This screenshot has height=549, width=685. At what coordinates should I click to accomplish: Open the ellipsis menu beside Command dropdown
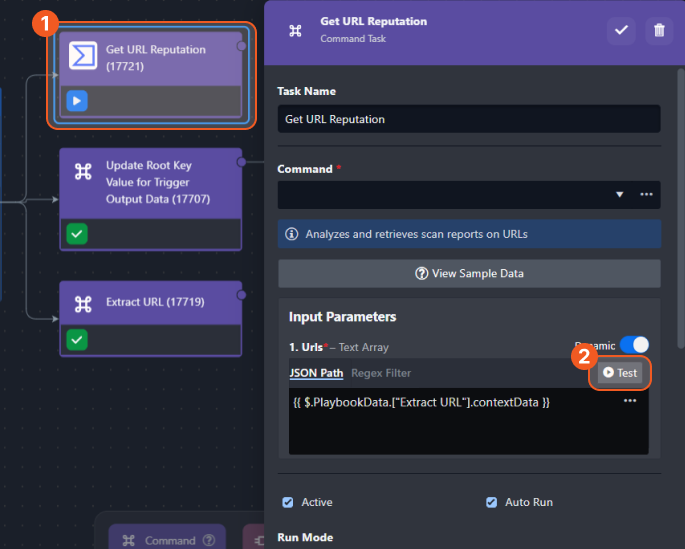[647, 194]
